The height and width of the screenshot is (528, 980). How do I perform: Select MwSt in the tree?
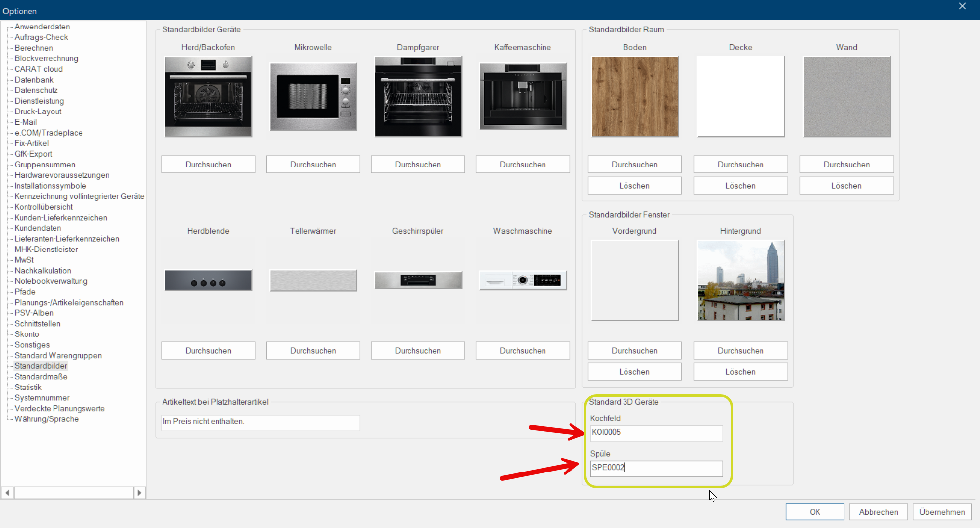click(24, 260)
